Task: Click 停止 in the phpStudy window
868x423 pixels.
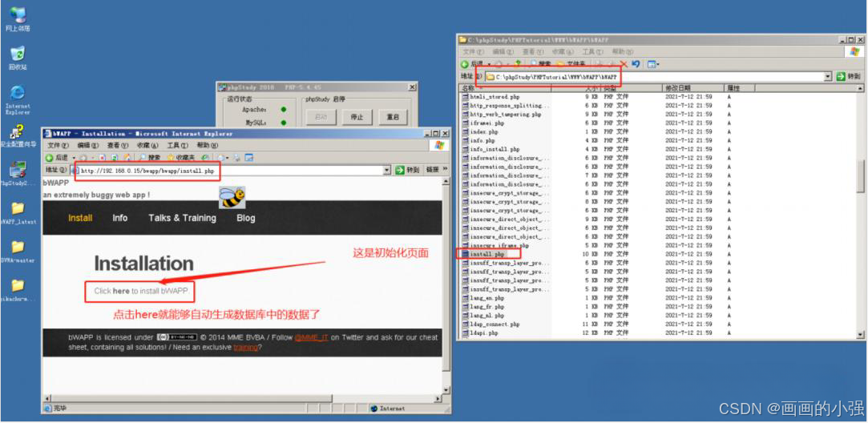Action: coord(357,118)
